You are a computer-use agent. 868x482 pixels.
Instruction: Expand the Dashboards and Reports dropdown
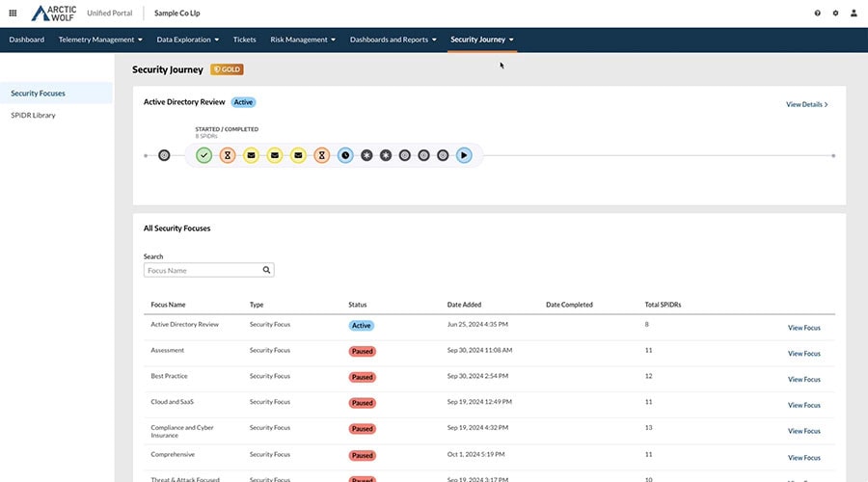pos(393,40)
